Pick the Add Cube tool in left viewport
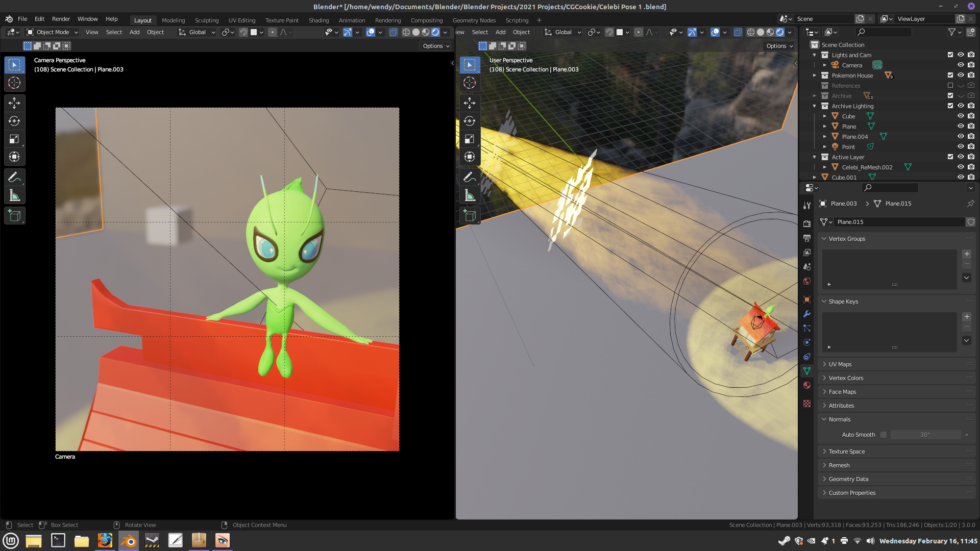This screenshot has height=551, width=980. (14, 216)
